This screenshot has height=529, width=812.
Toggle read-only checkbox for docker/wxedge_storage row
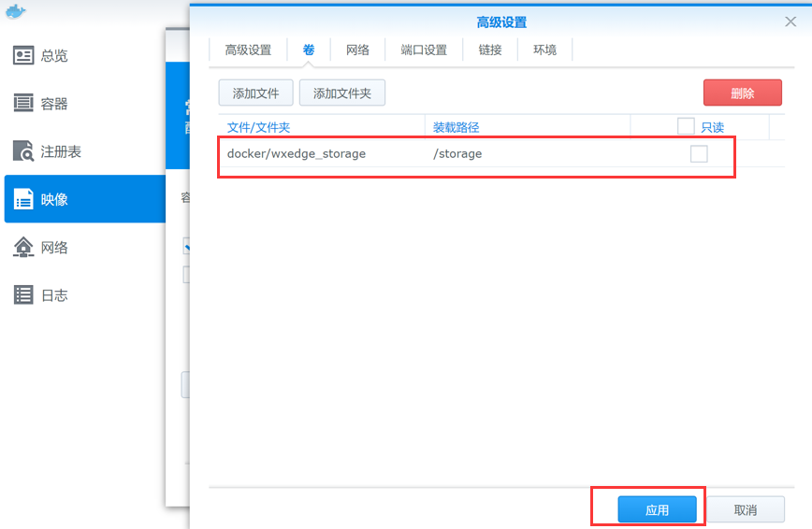pos(699,154)
